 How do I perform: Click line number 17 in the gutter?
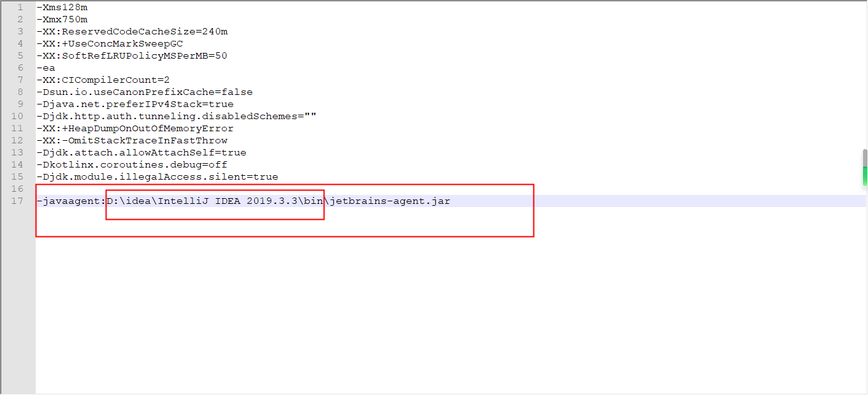(x=16, y=201)
